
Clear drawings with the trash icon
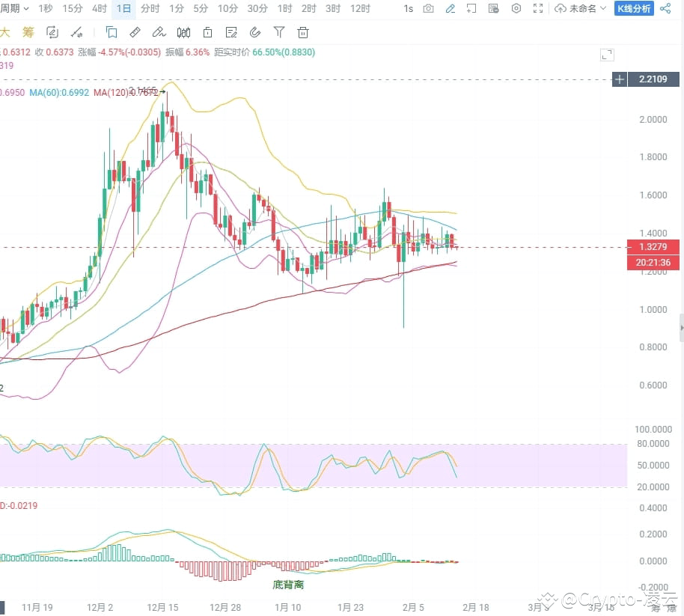[x=302, y=32]
